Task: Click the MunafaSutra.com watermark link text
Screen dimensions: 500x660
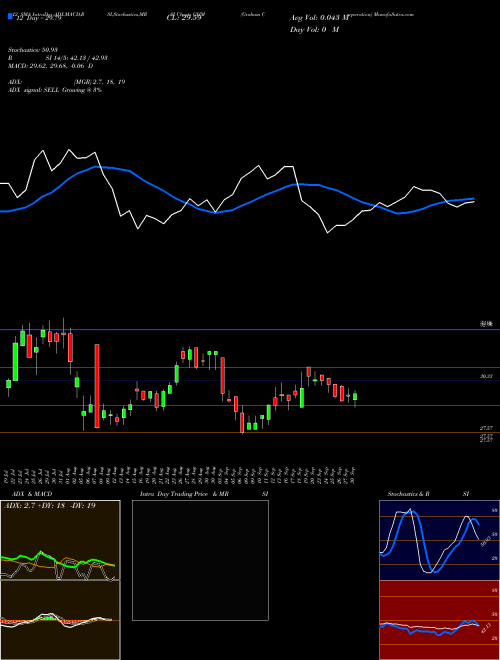Action: [x=396, y=14]
